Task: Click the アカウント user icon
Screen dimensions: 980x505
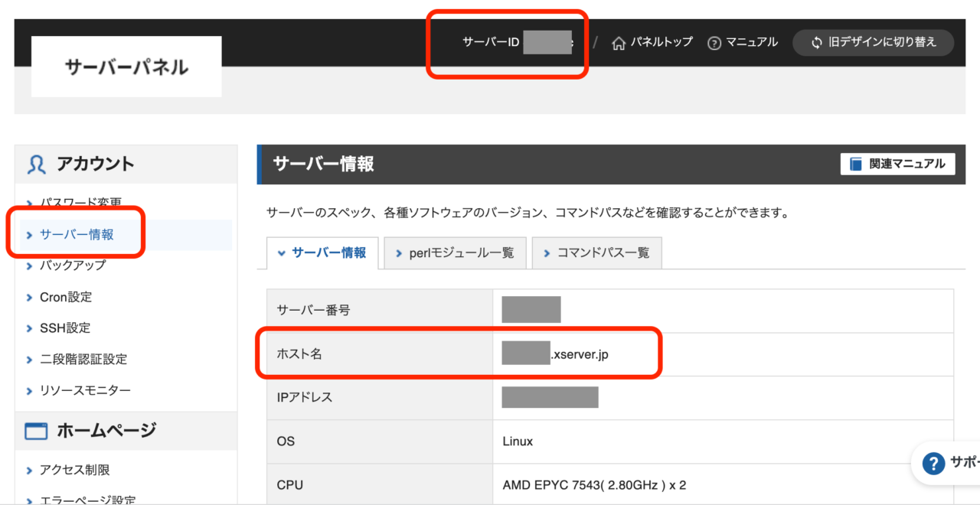Action: click(x=36, y=165)
